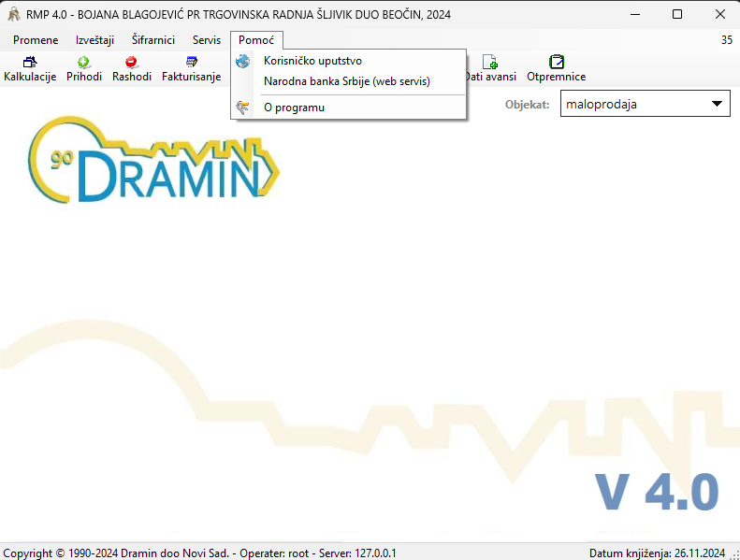Open the Izveštaji menu

coord(94,40)
